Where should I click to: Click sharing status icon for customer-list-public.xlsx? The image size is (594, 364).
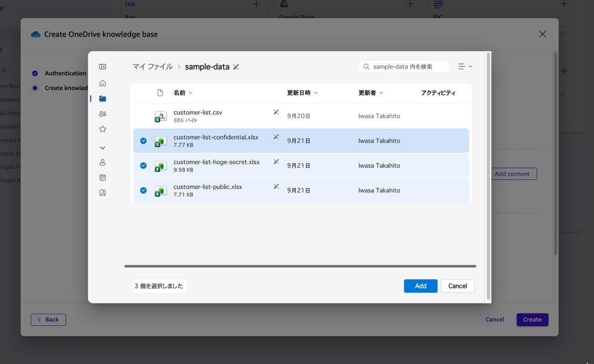click(276, 186)
